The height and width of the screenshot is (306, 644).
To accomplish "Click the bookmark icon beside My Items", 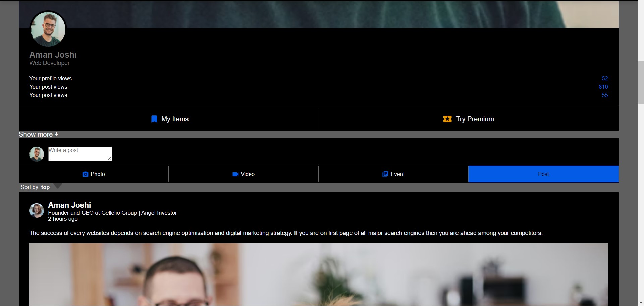I will (x=154, y=119).
